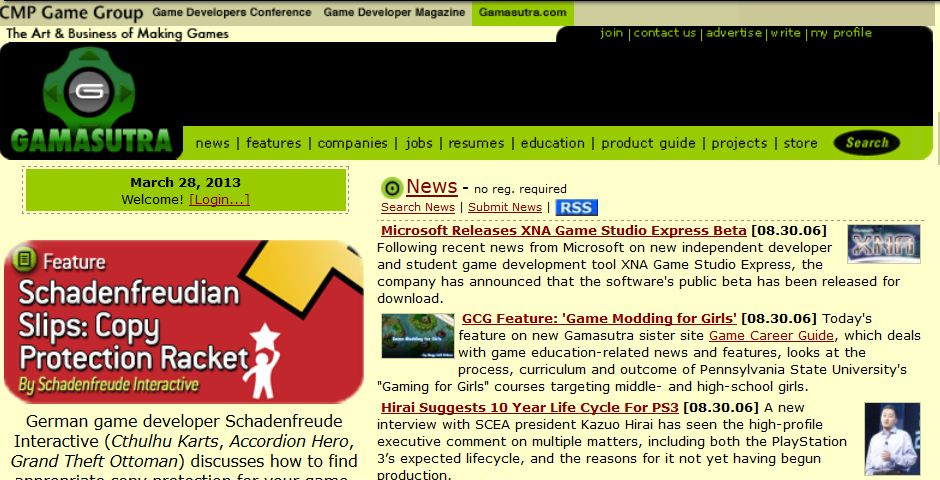Open the Kazuo Hirai photo thumbnail
Screen dimensions: 940x480
(892, 439)
